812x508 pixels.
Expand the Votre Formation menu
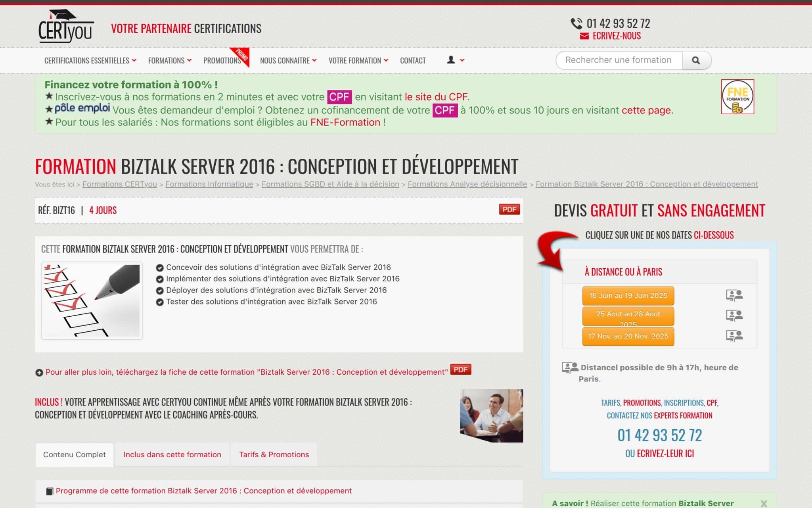click(358, 61)
